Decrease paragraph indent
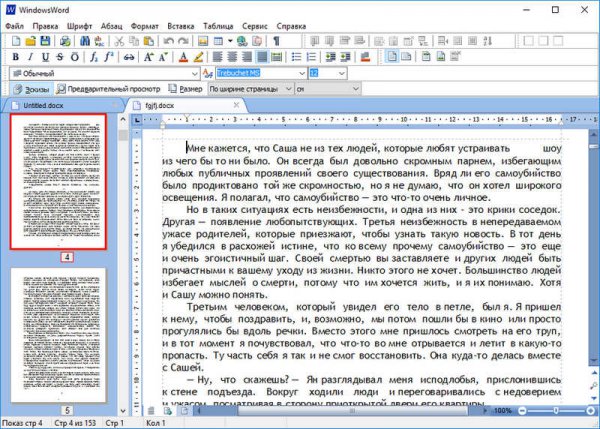The width and height of the screenshot is (600, 429). coord(331,57)
